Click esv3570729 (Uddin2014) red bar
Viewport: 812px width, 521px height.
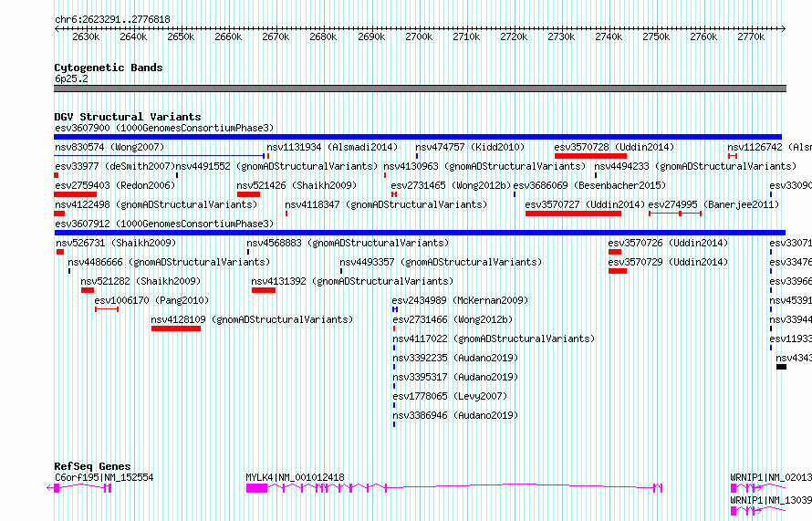[618, 271]
